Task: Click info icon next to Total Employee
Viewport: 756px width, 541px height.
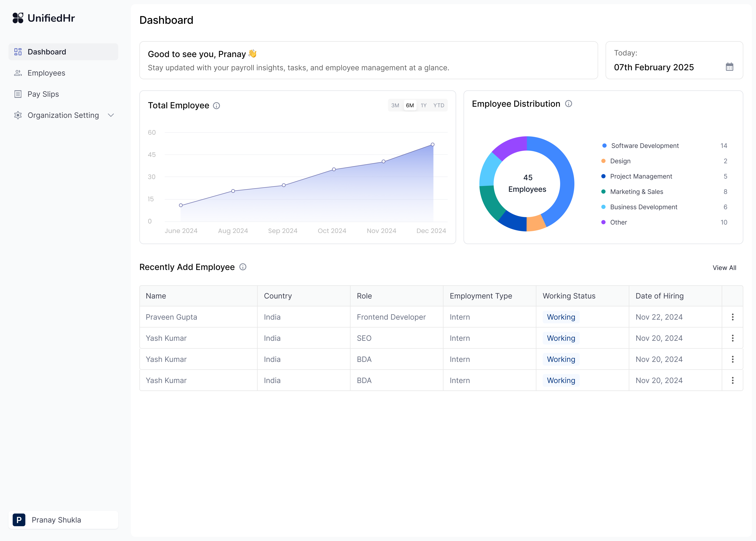Action: point(216,106)
